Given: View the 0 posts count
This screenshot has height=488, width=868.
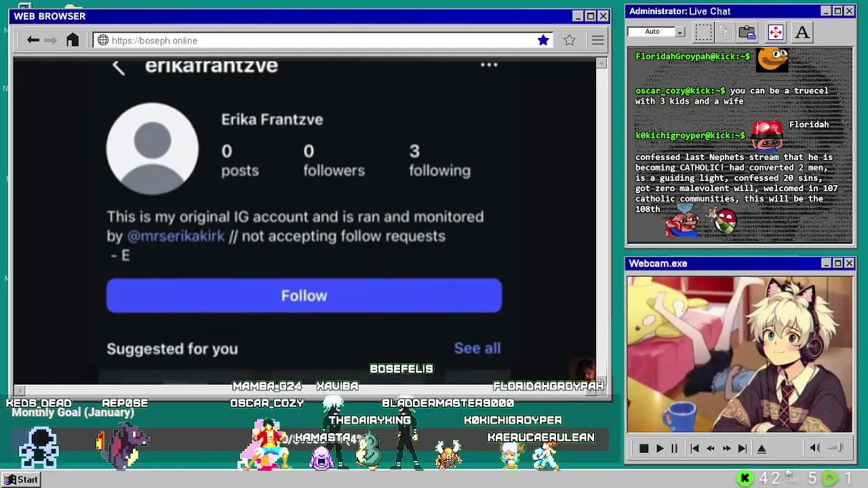Looking at the screenshot, I should pyautogui.click(x=240, y=161).
